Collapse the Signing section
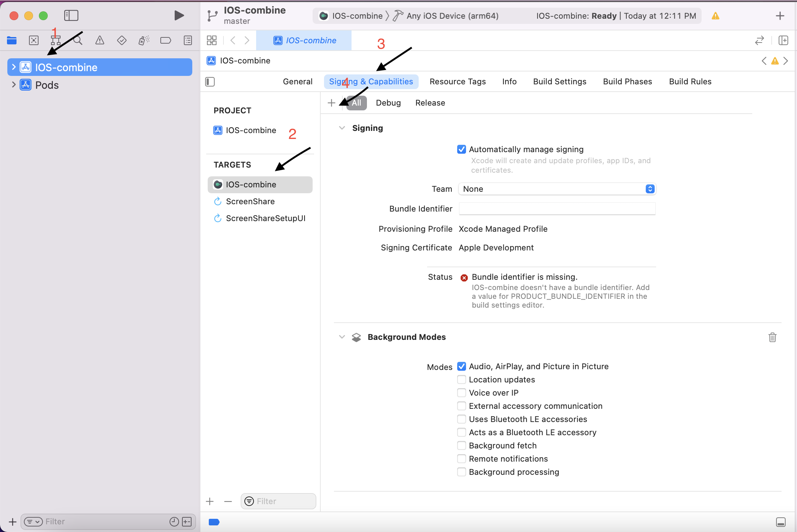This screenshot has height=532, width=797. (342, 128)
